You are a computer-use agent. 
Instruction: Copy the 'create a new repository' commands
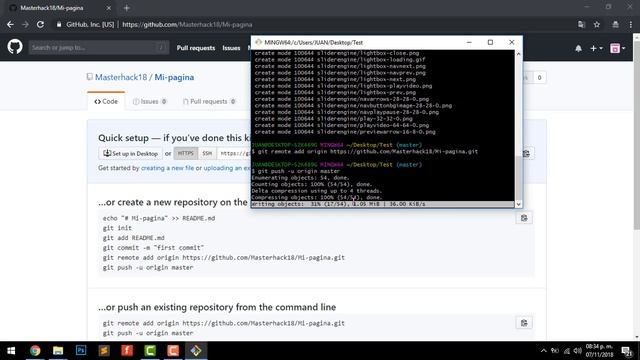(524, 218)
